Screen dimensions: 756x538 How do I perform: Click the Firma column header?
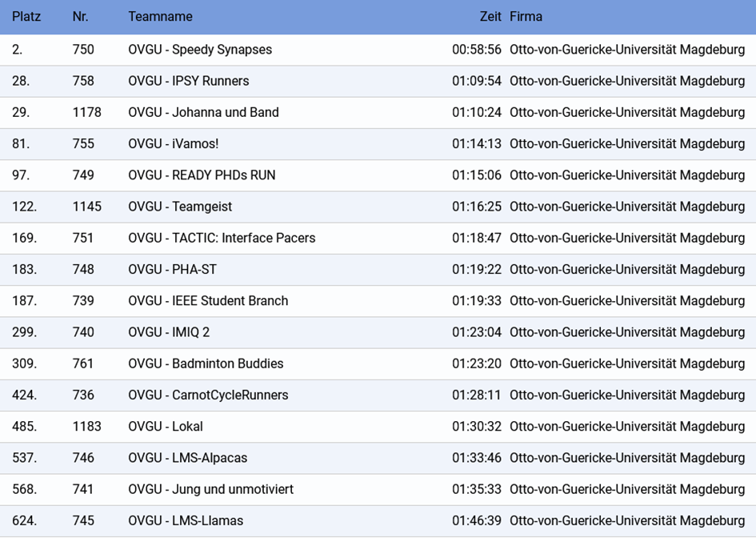526,17
